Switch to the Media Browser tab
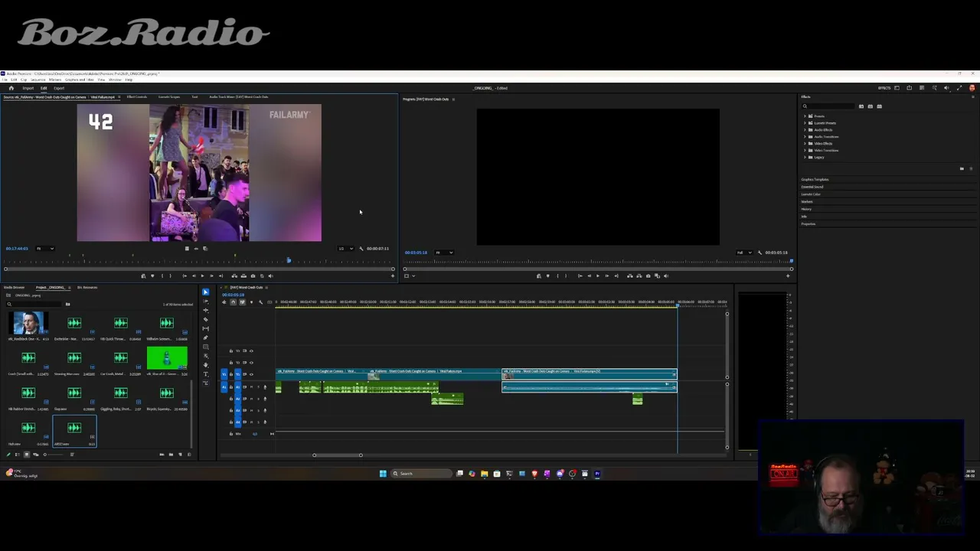Image resolution: width=980 pixels, height=551 pixels. point(14,288)
